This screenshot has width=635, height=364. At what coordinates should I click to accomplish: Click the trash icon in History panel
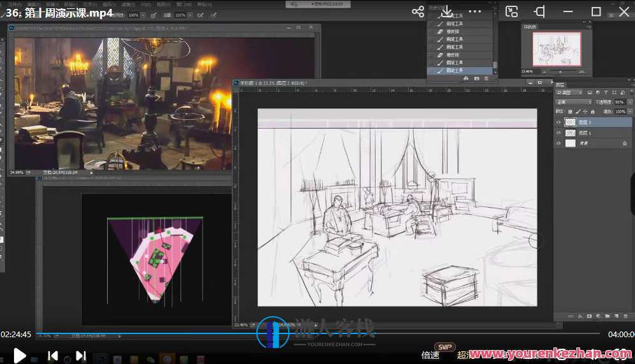(486, 78)
